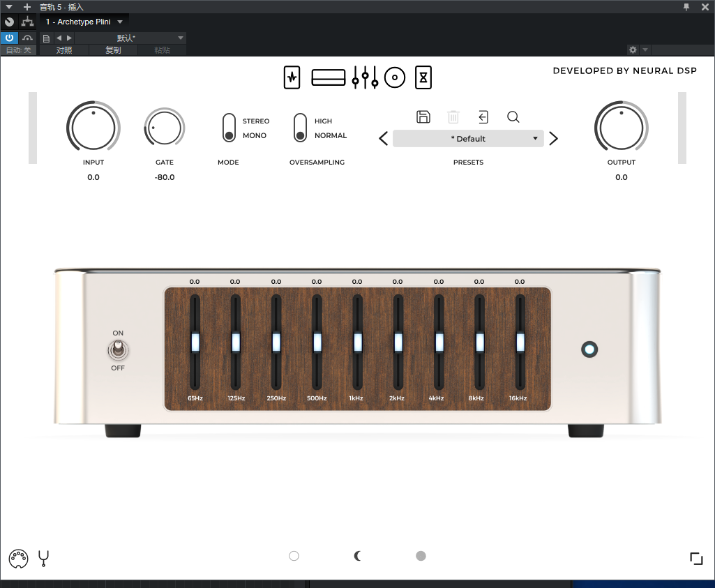This screenshot has height=588, width=715.
Task: Step to previous host preset triangle
Action: coord(59,38)
